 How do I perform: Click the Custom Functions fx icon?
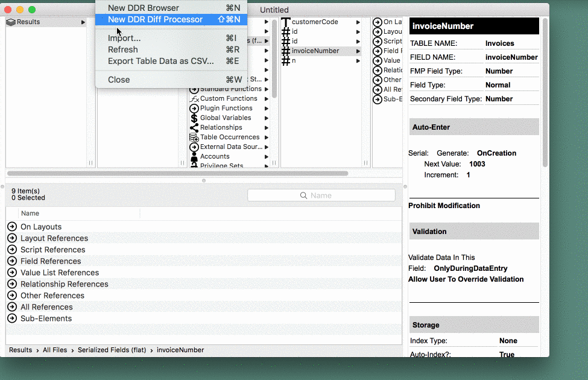(x=194, y=99)
